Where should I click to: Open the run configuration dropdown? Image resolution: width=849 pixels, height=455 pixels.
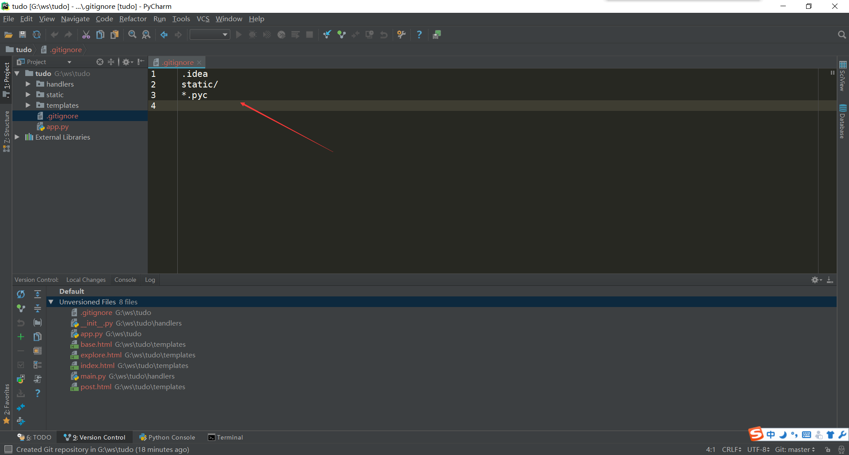tap(210, 35)
